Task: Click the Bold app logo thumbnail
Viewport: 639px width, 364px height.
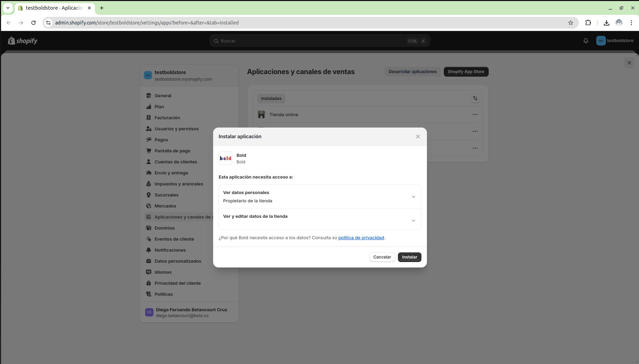Action: click(x=226, y=158)
